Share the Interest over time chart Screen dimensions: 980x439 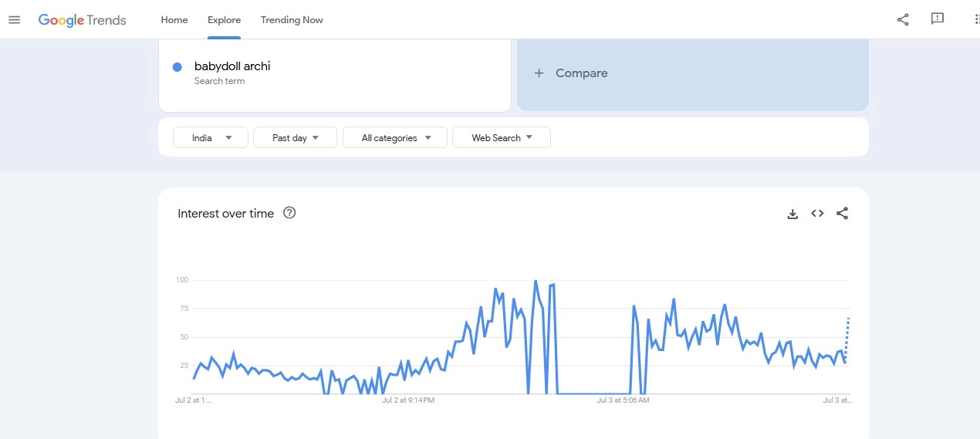842,214
